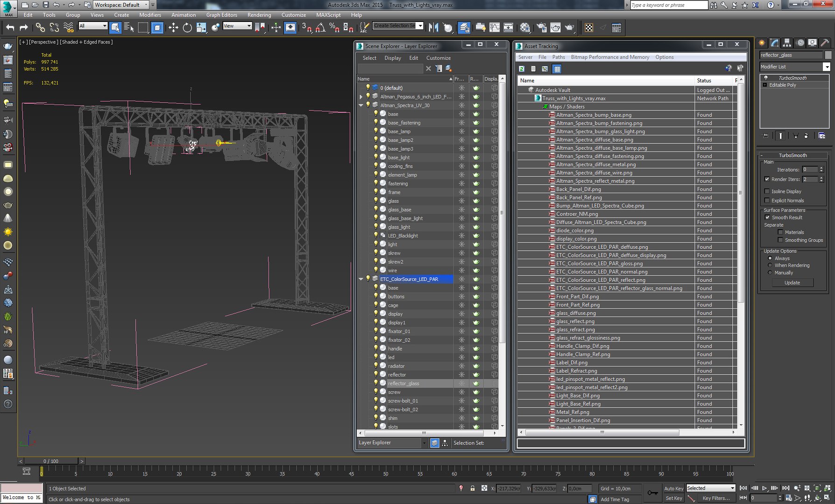Refresh the Asset Tracking list

tap(522, 69)
